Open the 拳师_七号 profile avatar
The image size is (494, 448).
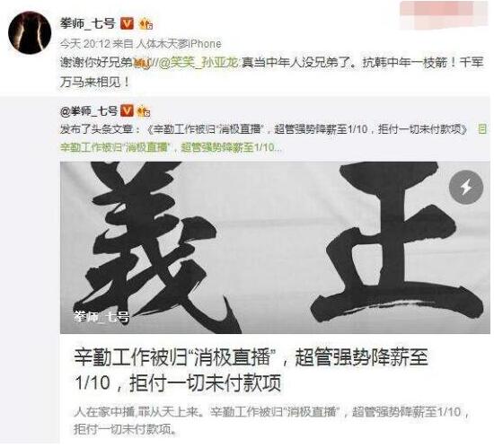click(30, 32)
